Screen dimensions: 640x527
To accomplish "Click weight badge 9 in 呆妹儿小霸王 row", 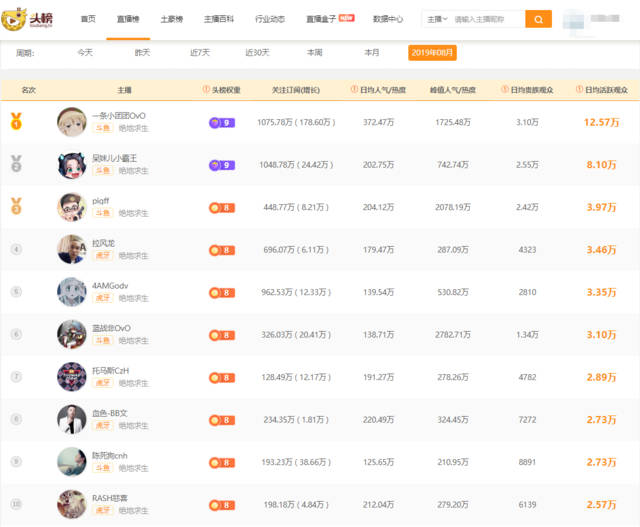I will [222, 165].
